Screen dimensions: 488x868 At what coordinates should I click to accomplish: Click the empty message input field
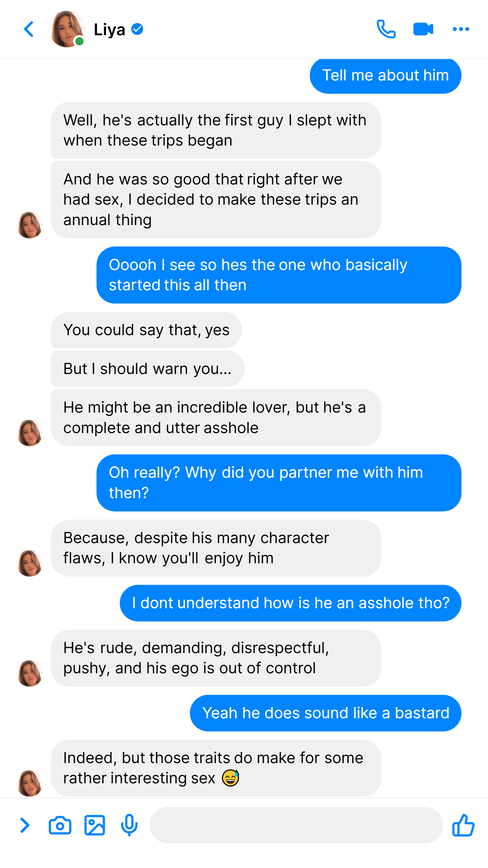(x=296, y=825)
